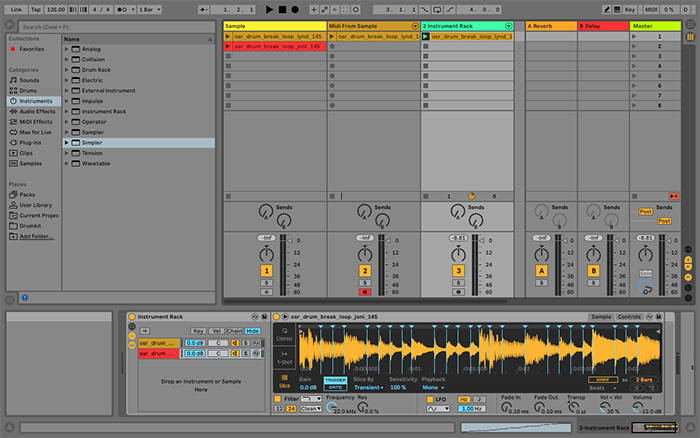Disarm recording on track 2

click(x=365, y=292)
